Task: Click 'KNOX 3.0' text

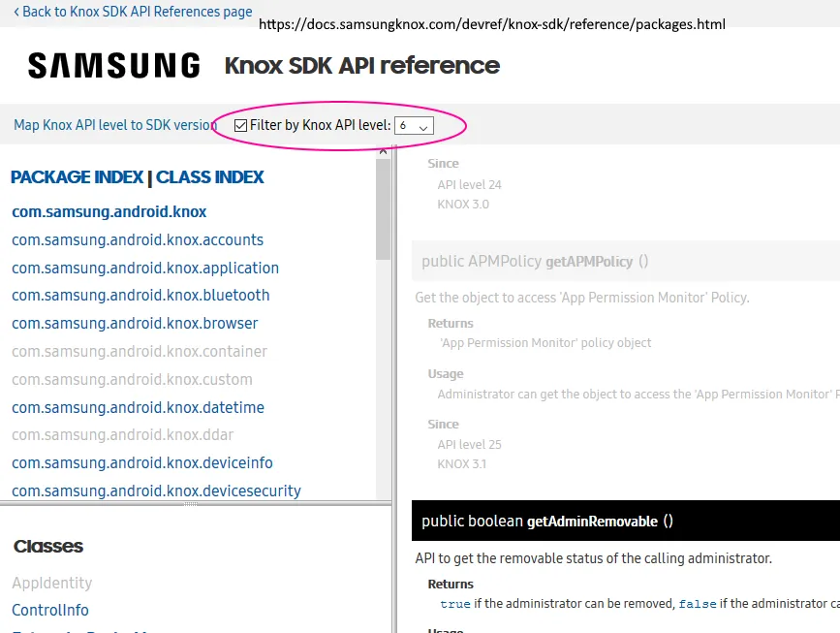Action: click(463, 205)
